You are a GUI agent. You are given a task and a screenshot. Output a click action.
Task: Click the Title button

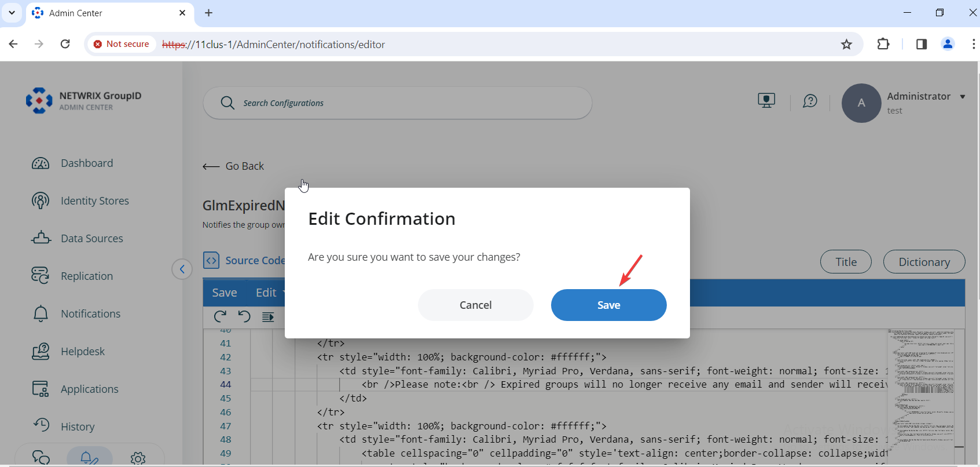tap(846, 262)
